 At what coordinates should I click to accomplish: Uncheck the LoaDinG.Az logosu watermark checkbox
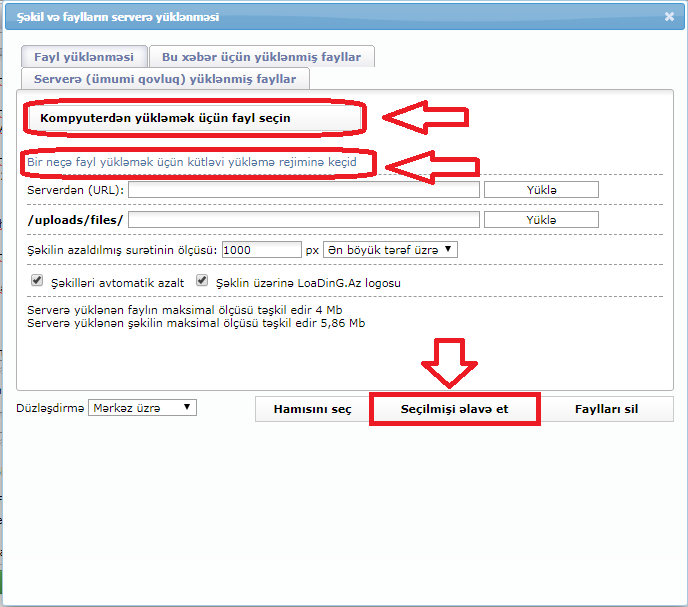point(202,282)
